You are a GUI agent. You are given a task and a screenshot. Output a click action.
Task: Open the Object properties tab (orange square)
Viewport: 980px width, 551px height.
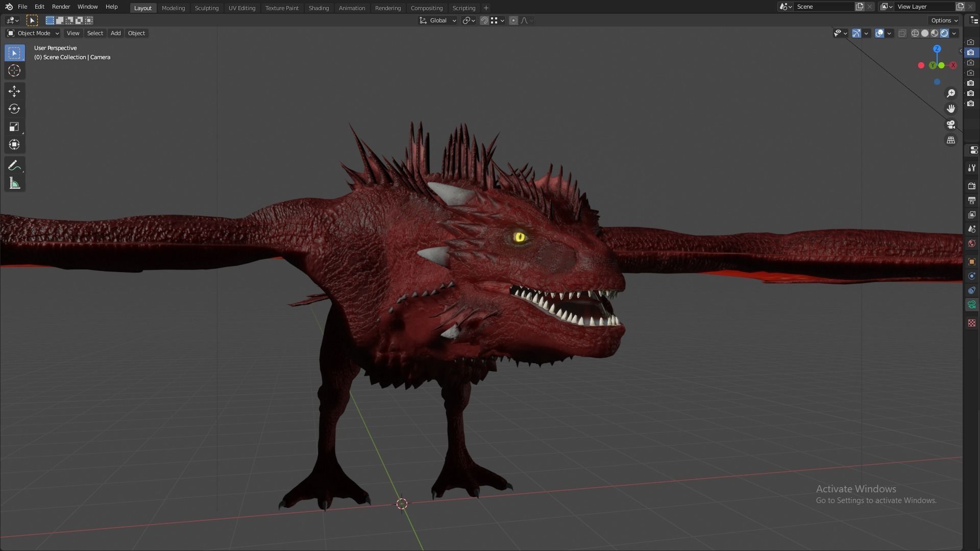click(972, 262)
